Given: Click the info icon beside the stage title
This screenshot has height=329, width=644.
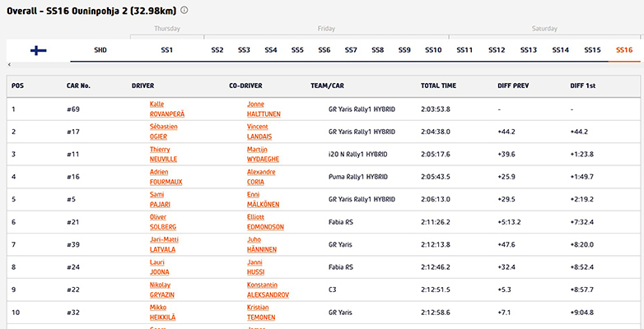Looking at the screenshot, I should tap(184, 11).
